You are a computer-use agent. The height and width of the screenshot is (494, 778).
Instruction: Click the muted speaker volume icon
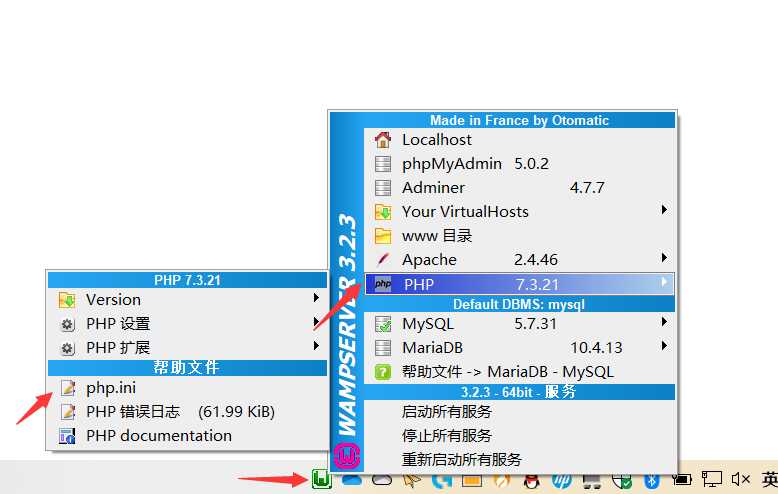(x=741, y=479)
